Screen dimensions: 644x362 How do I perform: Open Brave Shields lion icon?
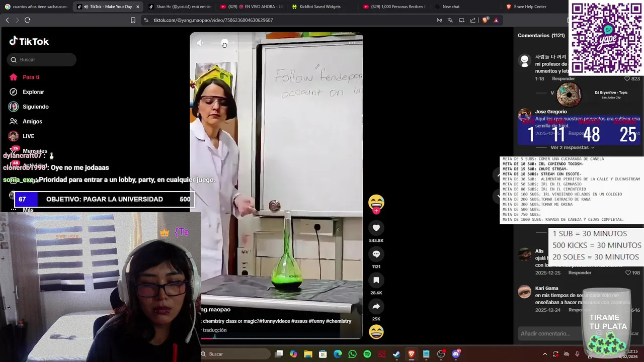pos(485,20)
